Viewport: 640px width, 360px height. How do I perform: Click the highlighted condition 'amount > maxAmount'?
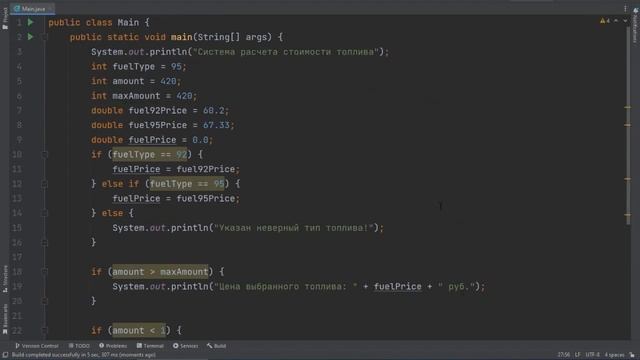coord(160,272)
